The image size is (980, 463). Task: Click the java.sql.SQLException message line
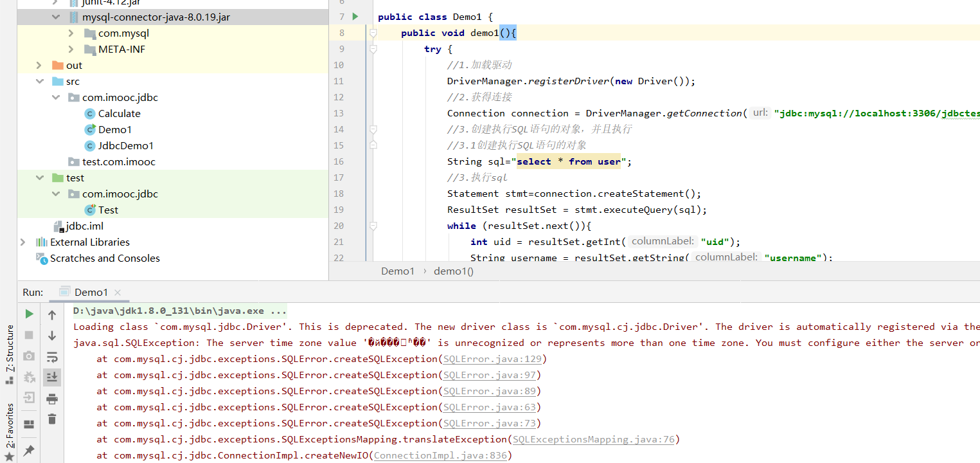(x=526, y=343)
